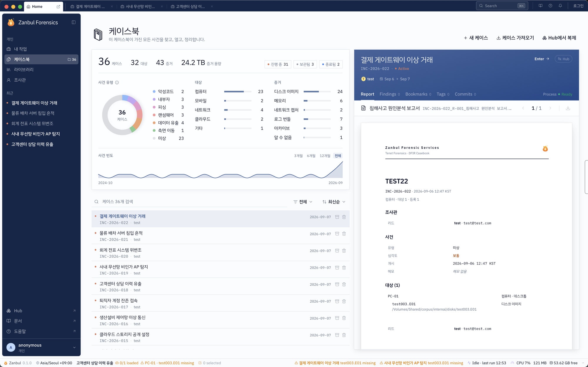The height and width of the screenshot is (367, 588).
Task: Toggle the Hub sync pill in case header
Action: [563, 59]
